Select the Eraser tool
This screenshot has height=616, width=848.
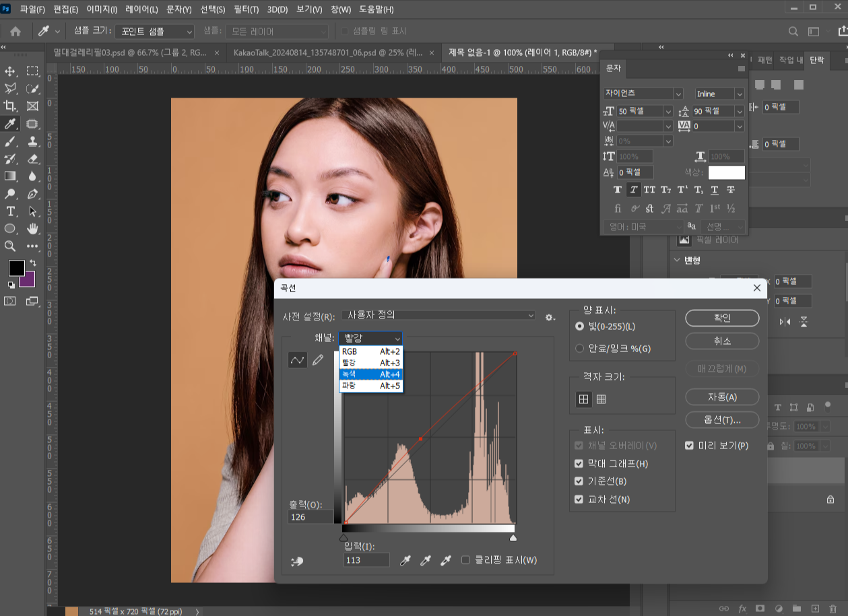click(32, 159)
